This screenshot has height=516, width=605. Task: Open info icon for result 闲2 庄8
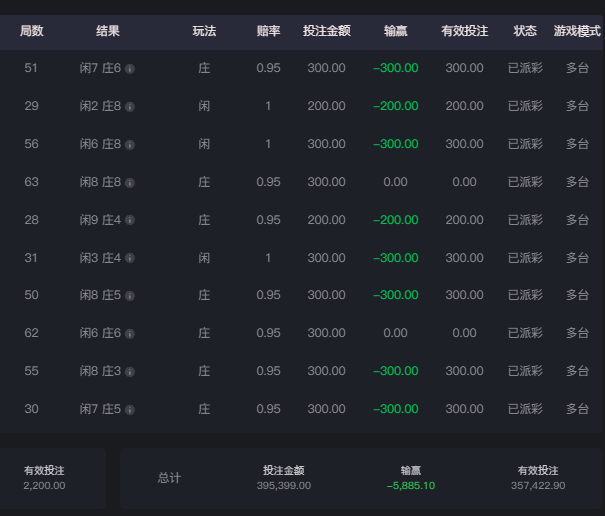coord(130,107)
